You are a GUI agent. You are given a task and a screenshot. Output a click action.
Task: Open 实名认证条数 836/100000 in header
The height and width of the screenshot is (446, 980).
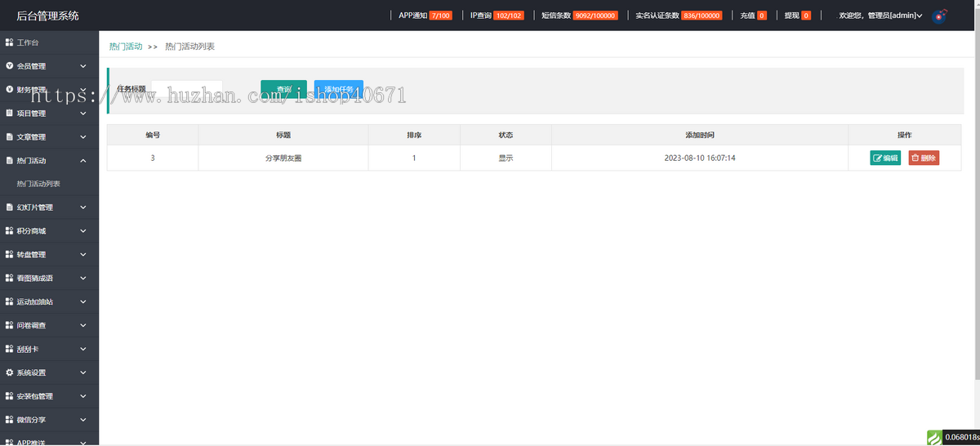click(x=679, y=16)
